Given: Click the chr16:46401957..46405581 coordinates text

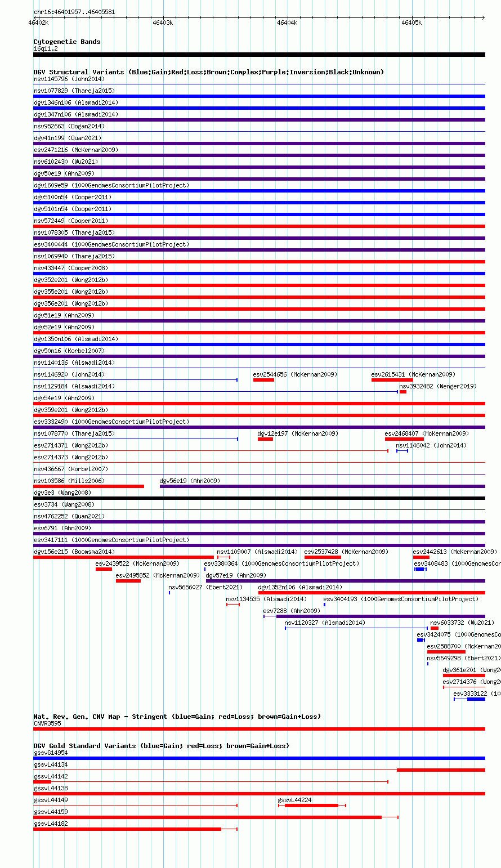Looking at the screenshot, I should click(x=74, y=12).
